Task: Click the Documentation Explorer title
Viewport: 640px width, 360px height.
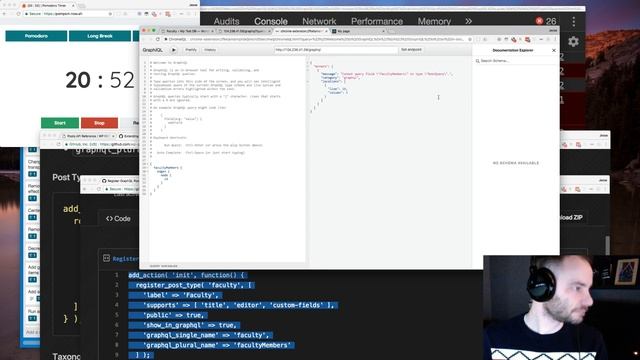Action: tap(513, 50)
